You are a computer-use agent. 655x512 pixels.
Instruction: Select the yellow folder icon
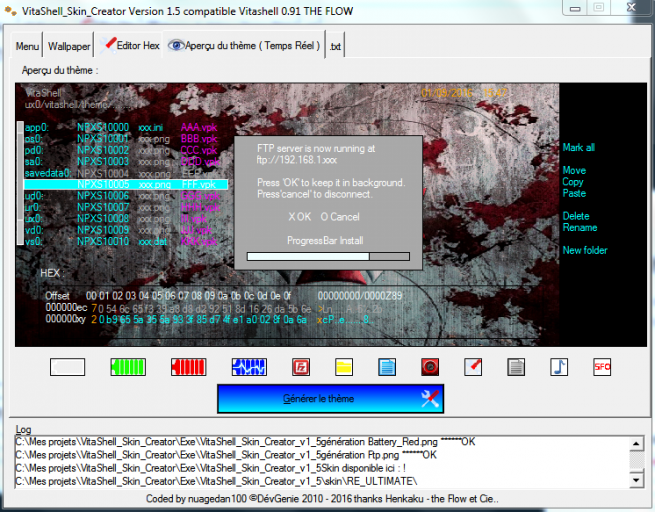[343, 367]
